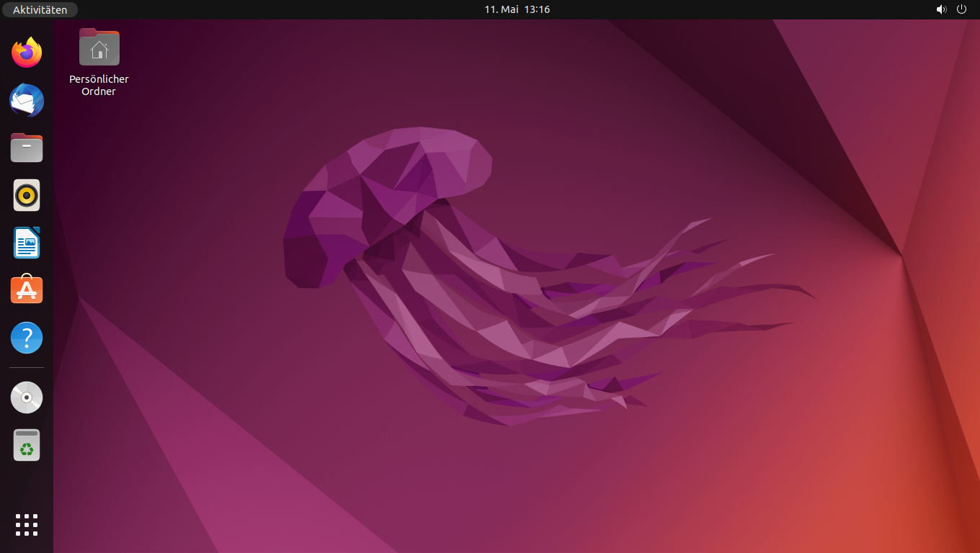Click the power status icon
Viewport: 980px width, 553px height.
point(961,9)
